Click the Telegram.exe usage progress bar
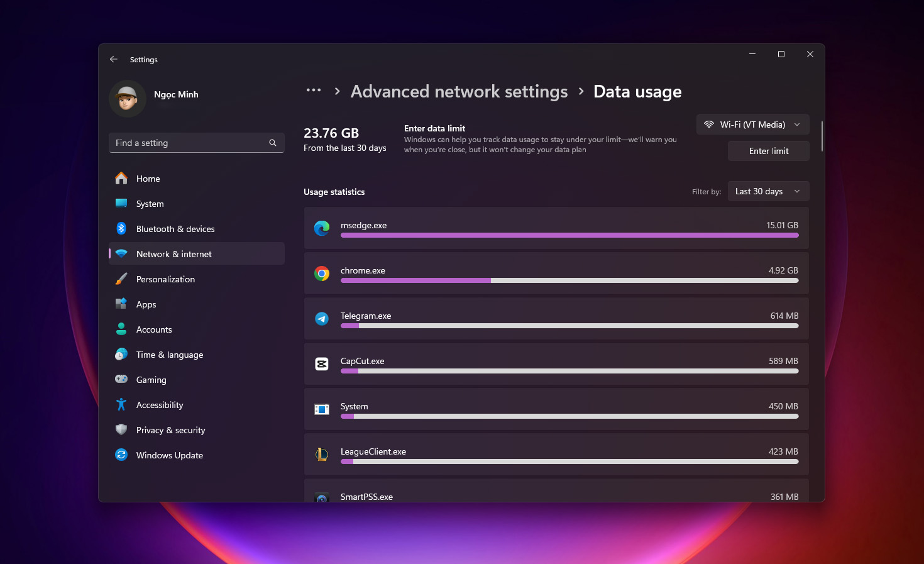The height and width of the screenshot is (564, 924). 569,326
